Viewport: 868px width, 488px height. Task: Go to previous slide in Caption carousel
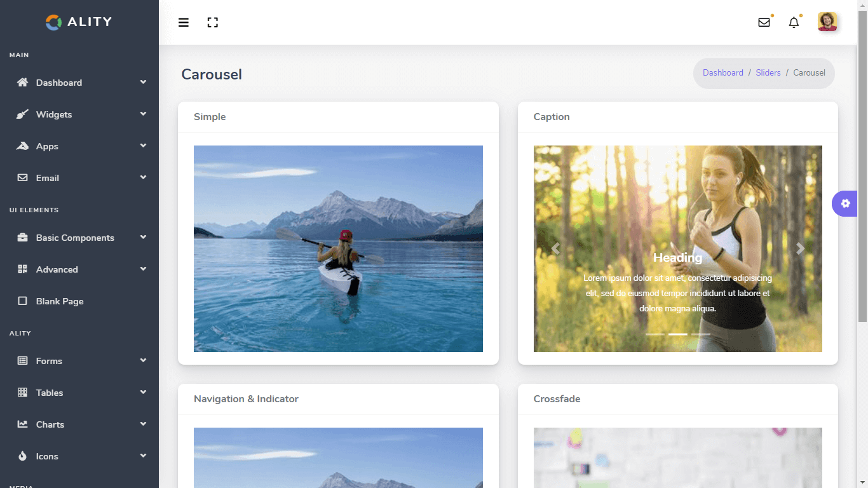(555, 248)
